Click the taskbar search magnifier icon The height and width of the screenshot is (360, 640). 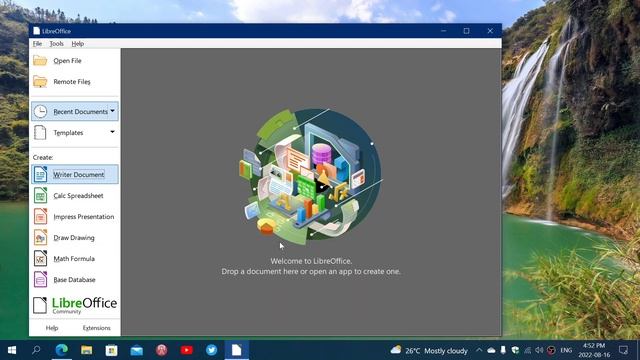point(36,350)
